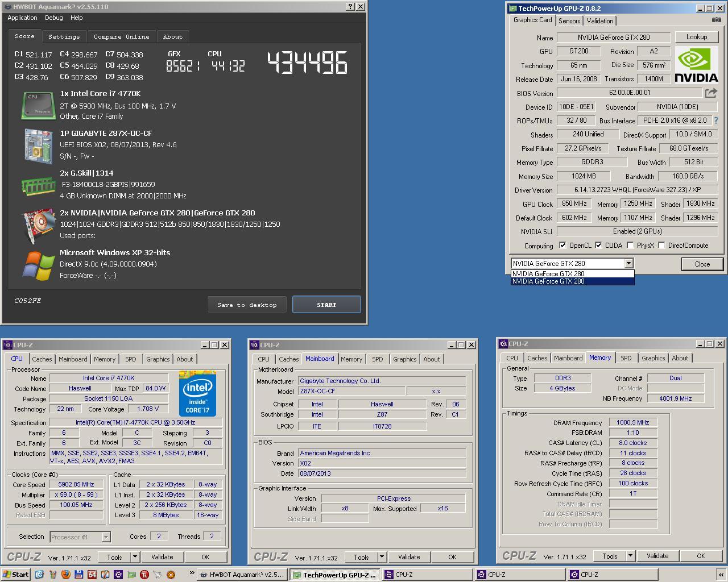The height and width of the screenshot is (582, 728).
Task: Click the green GPU-Z quick launch icon
Action: coord(131,575)
